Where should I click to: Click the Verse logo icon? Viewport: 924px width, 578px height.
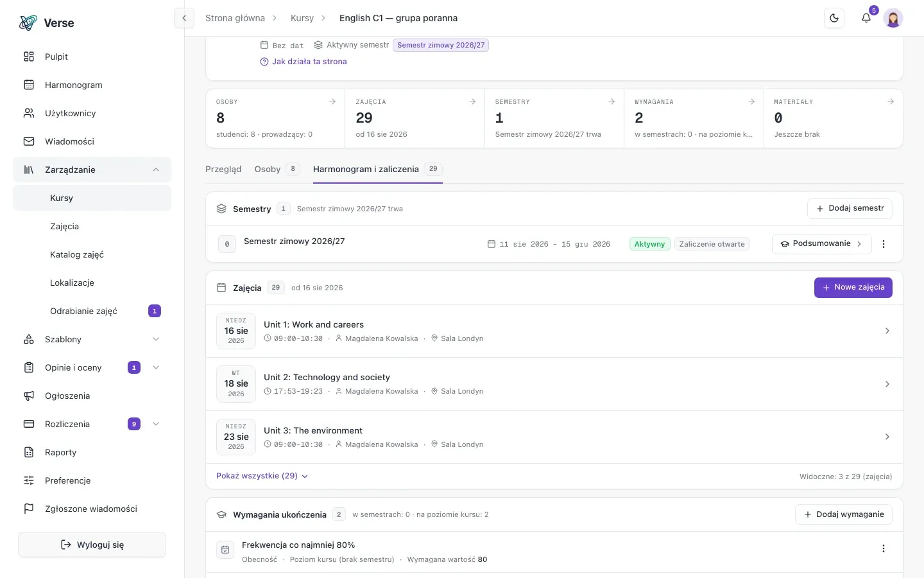[x=28, y=23]
